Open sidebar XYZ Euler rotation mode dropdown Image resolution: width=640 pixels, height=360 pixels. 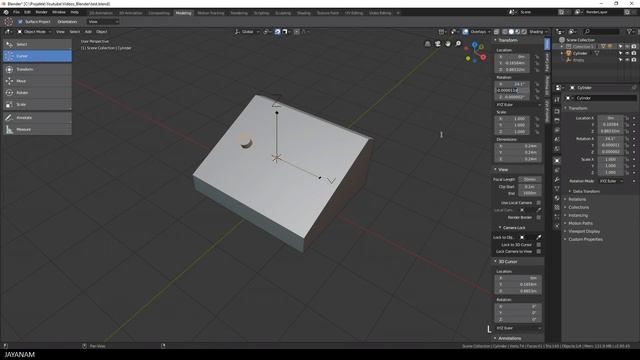518,105
